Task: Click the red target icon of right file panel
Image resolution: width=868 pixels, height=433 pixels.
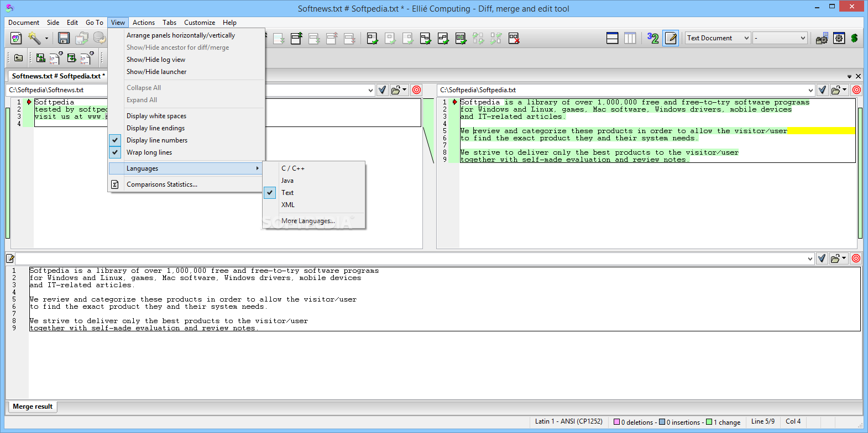Action: tap(856, 90)
